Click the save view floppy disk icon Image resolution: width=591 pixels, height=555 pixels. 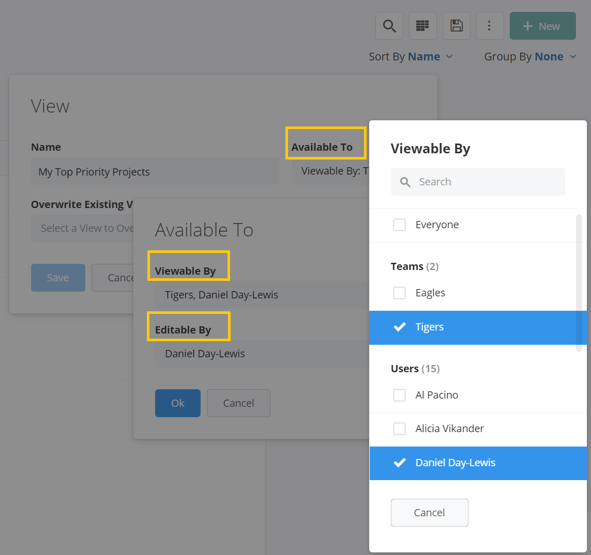(456, 26)
